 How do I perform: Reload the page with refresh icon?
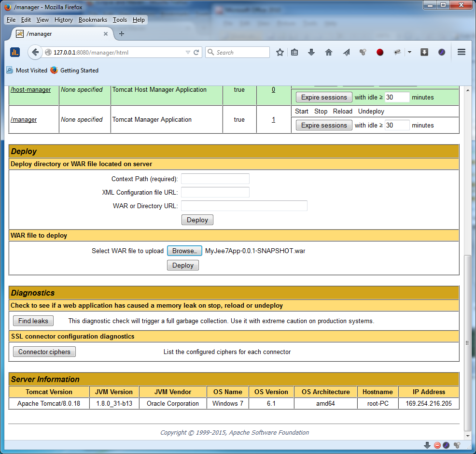[x=196, y=52]
